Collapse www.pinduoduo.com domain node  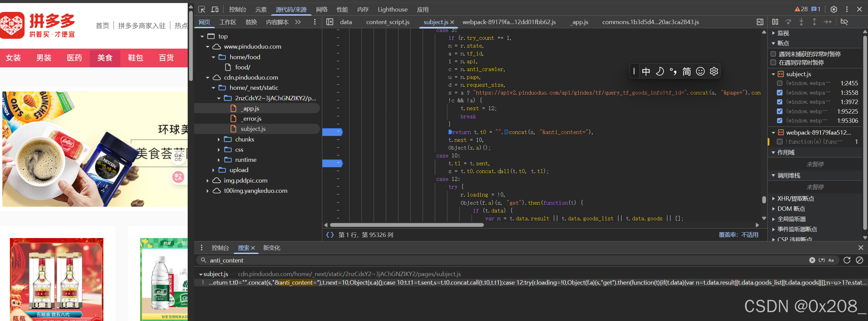tap(207, 47)
